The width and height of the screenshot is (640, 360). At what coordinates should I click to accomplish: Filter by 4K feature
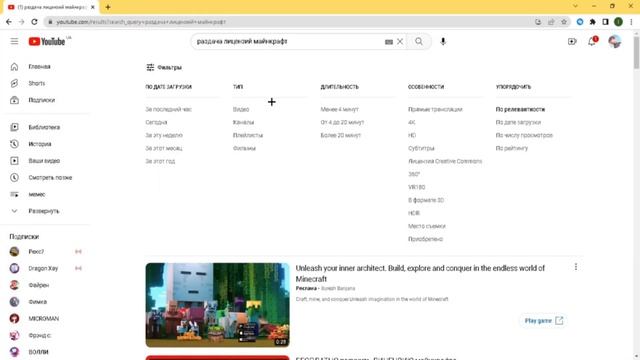[x=411, y=122]
